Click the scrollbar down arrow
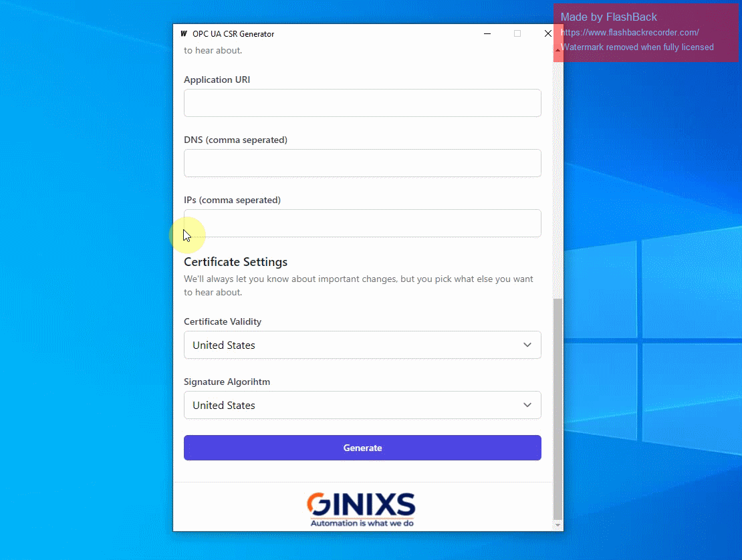This screenshot has height=560, width=742. (558, 525)
